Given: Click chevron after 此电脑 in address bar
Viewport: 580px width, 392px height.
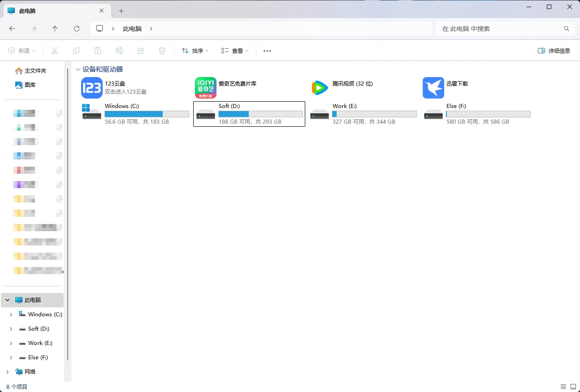Looking at the screenshot, I should coord(151,29).
